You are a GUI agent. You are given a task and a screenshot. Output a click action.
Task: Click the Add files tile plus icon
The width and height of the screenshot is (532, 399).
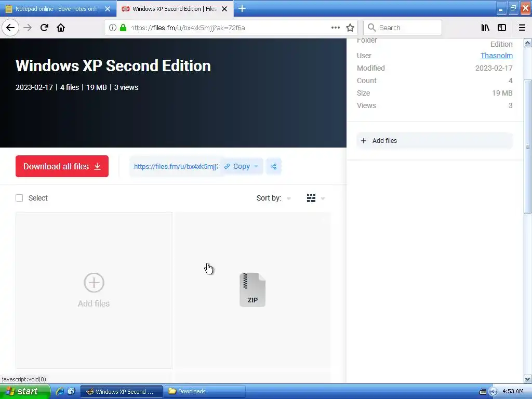[x=94, y=282]
